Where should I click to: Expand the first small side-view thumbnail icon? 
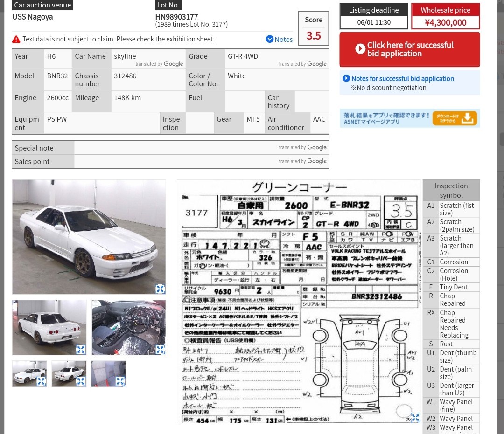tap(41, 381)
